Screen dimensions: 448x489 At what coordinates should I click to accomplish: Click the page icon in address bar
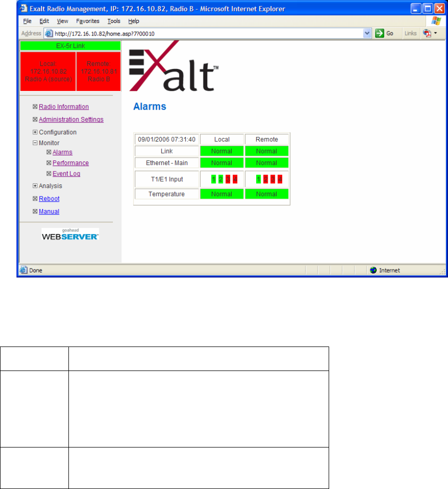(48, 33)
